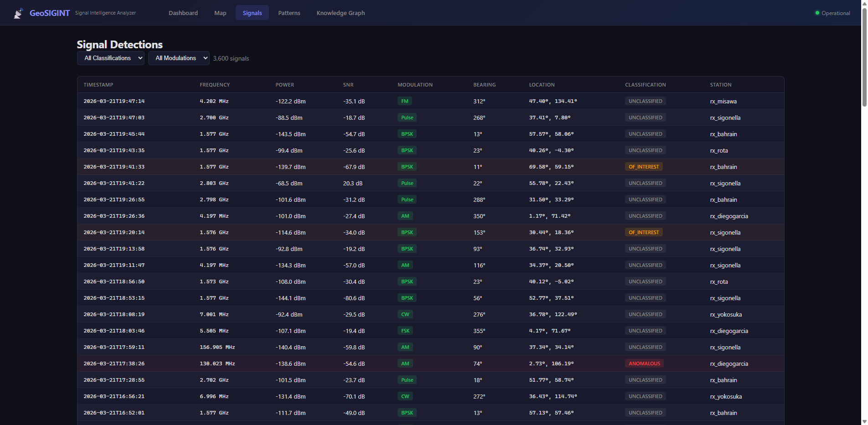Click the Frequency column header
This screenshot has width=868, height=425.
(x=215, y=85)
